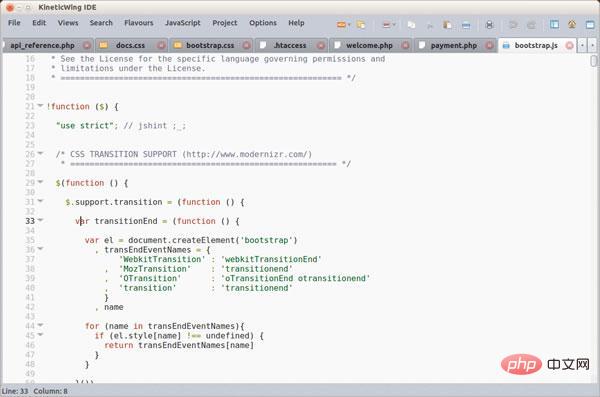Screen dimensions: 600x397
Task: Close the payment.php tab
Action: pos(489,45)
